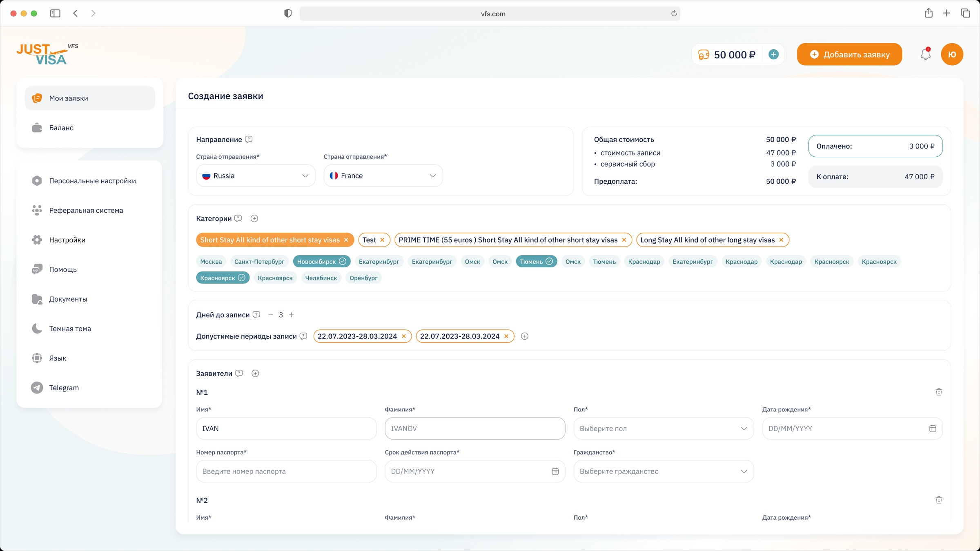Click the Just Visa VFS logo
Viewport: 980px width, 551px height.
[47, 54]
